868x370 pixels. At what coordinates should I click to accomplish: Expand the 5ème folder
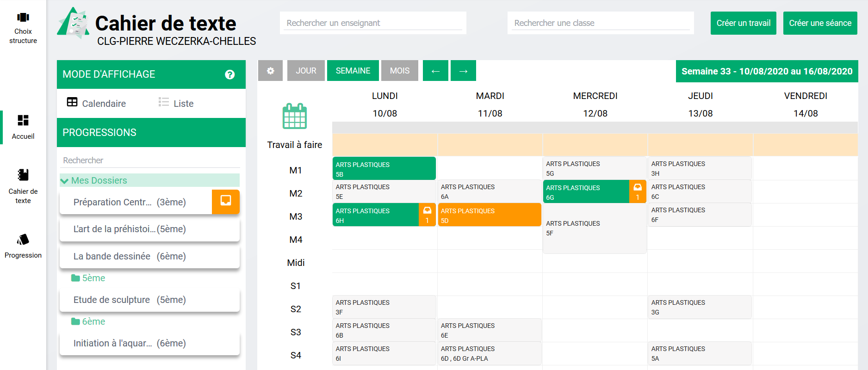88,278
